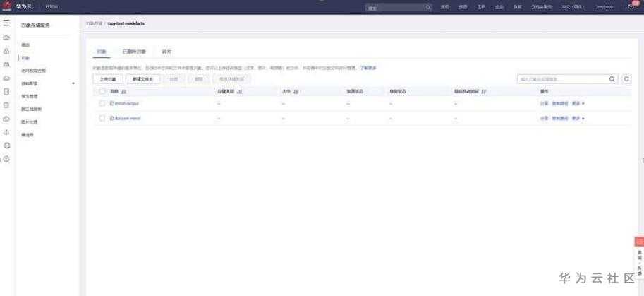Open 访问权限控制 in the sidebar
The height and width of the screenshot is (296, 644).
[34, 71]
